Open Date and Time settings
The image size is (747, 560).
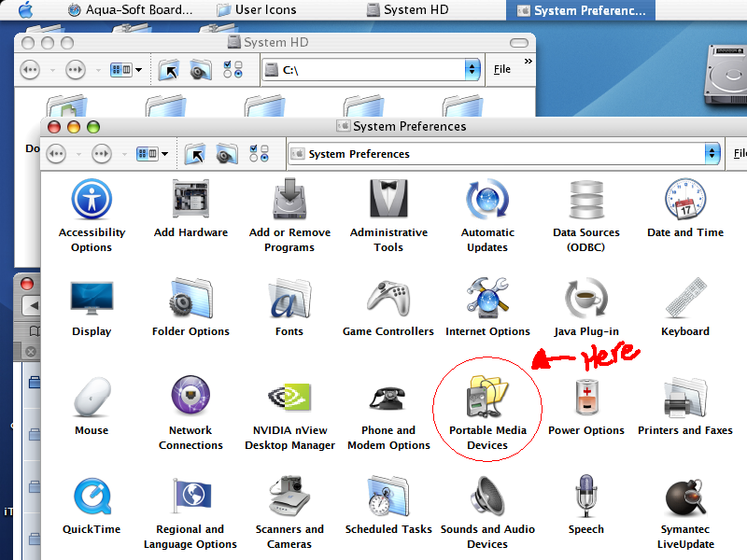pyautogui.click(x=685, y=208)
